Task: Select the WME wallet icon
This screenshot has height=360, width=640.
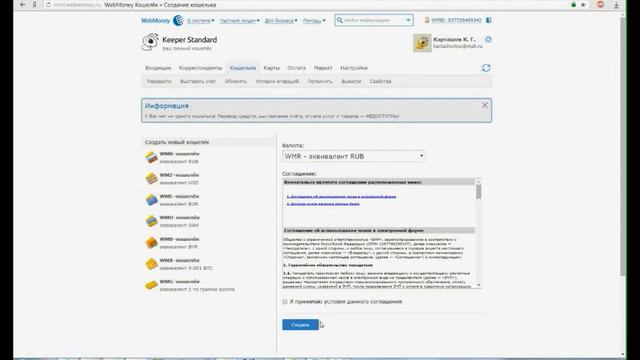Action: (151, 200)
